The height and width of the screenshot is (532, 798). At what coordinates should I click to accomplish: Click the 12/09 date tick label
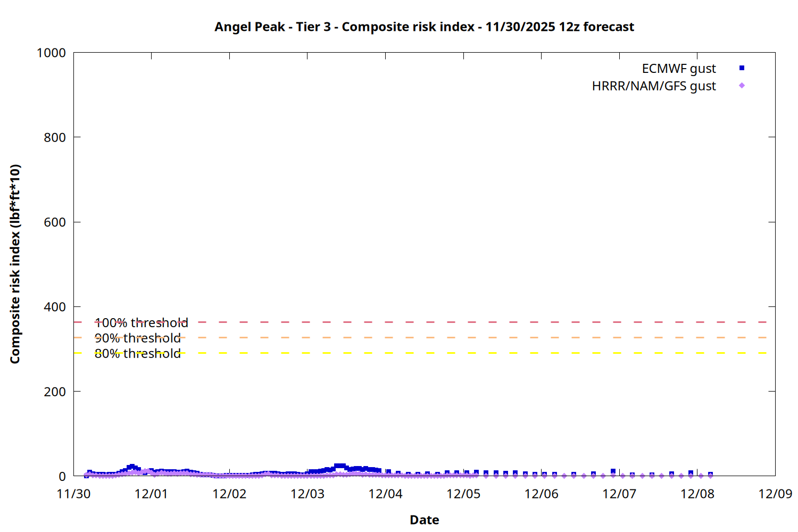(x=775, y=494)
